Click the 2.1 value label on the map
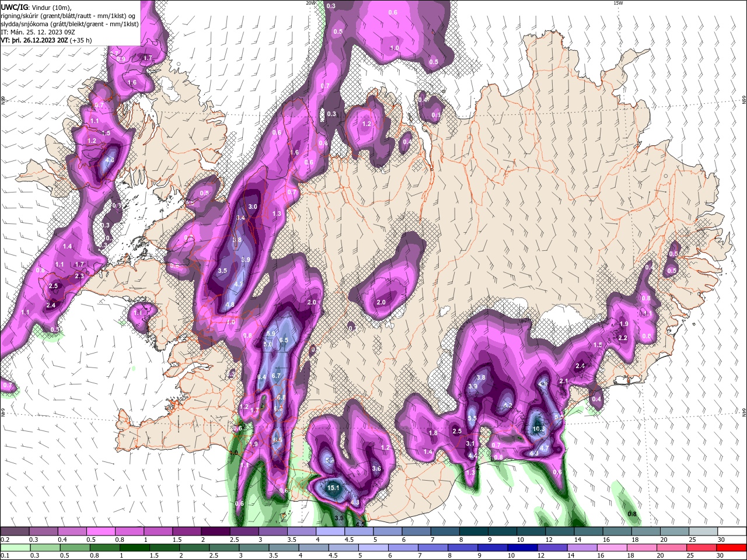This screenshot has height=560, width=747. click(564, 381)
